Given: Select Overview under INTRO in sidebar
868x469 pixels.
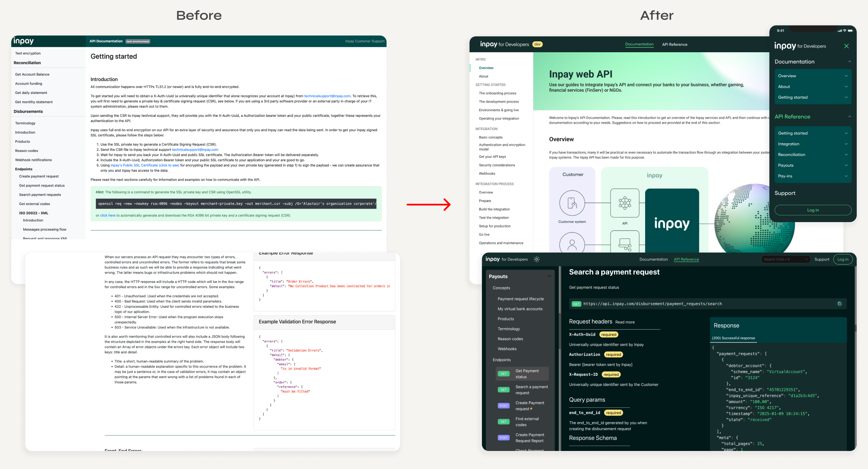Looking at the screenshot, I should (486, 68).
